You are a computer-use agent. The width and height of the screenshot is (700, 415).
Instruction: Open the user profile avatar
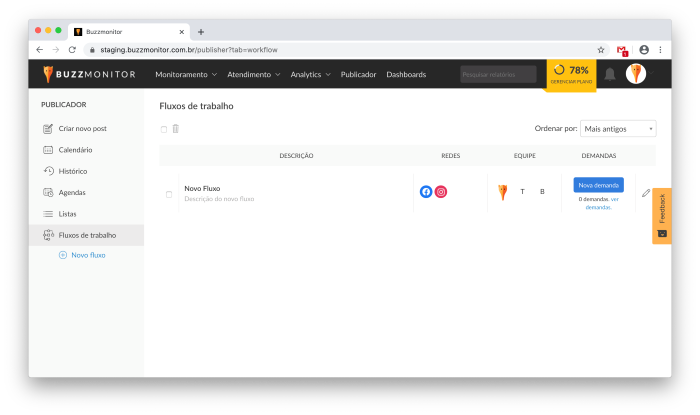pyautogui.click(x=636, y=74)
